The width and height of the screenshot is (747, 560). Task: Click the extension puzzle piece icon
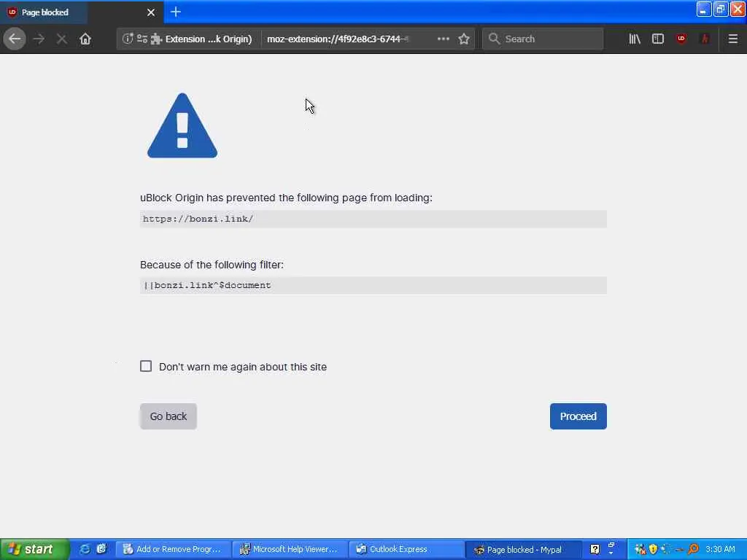156,39
